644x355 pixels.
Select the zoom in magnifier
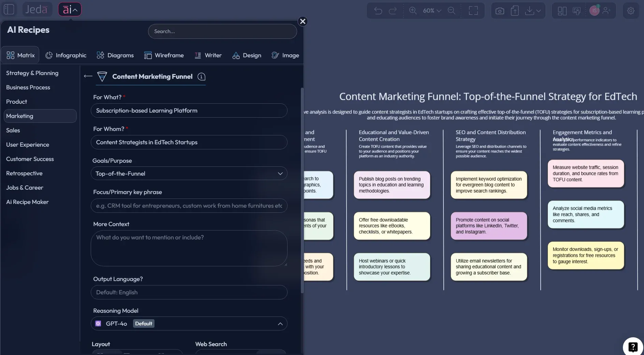(x=413, y=11)
